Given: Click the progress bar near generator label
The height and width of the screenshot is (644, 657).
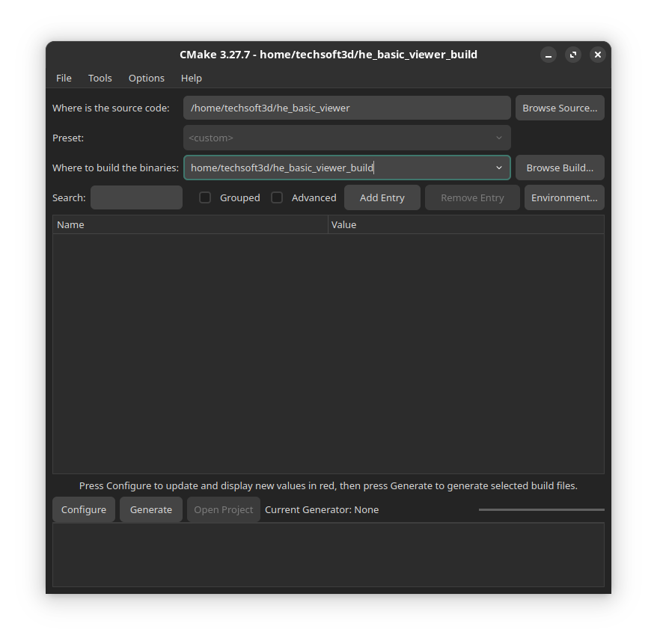Looking at the screenshot, I should (541, 509).
